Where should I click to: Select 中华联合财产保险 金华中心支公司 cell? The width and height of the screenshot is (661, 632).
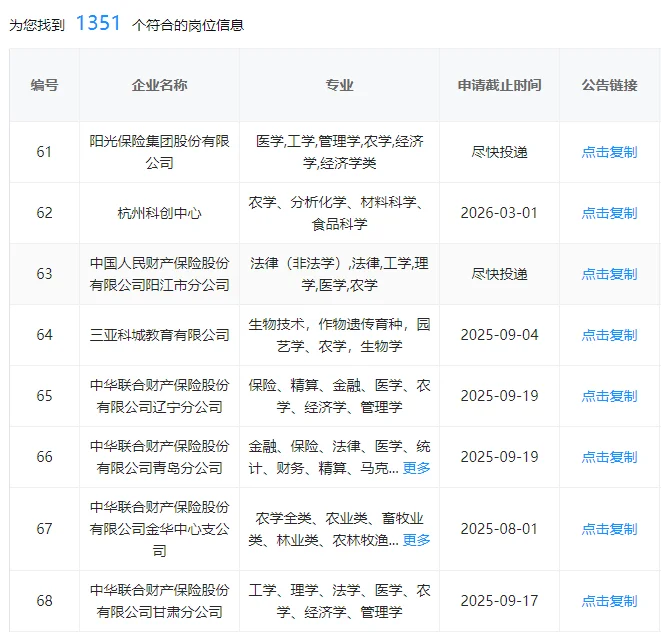point(159,529)
